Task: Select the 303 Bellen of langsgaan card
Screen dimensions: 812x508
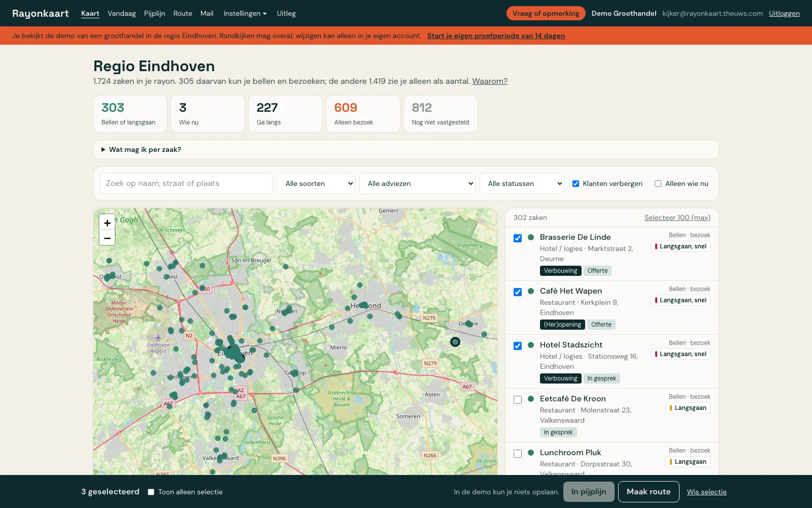Action: (130, 114)
